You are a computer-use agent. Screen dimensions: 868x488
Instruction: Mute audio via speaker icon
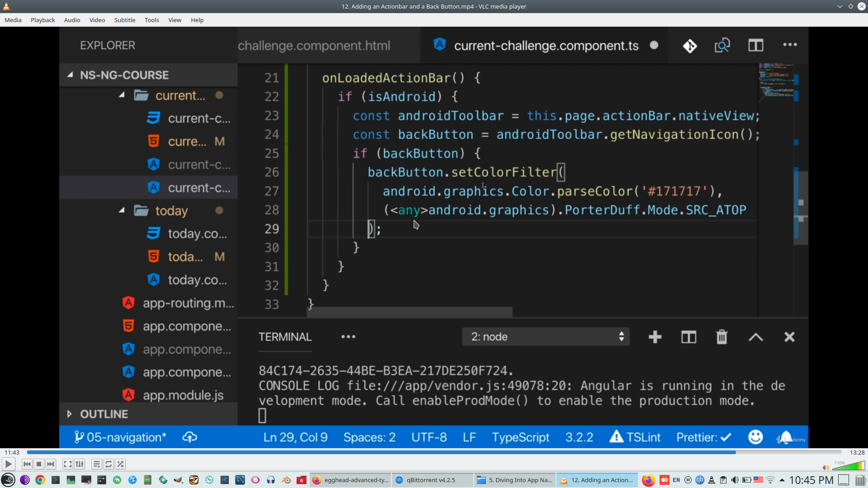pyautogui.click(x=826, y=468)
